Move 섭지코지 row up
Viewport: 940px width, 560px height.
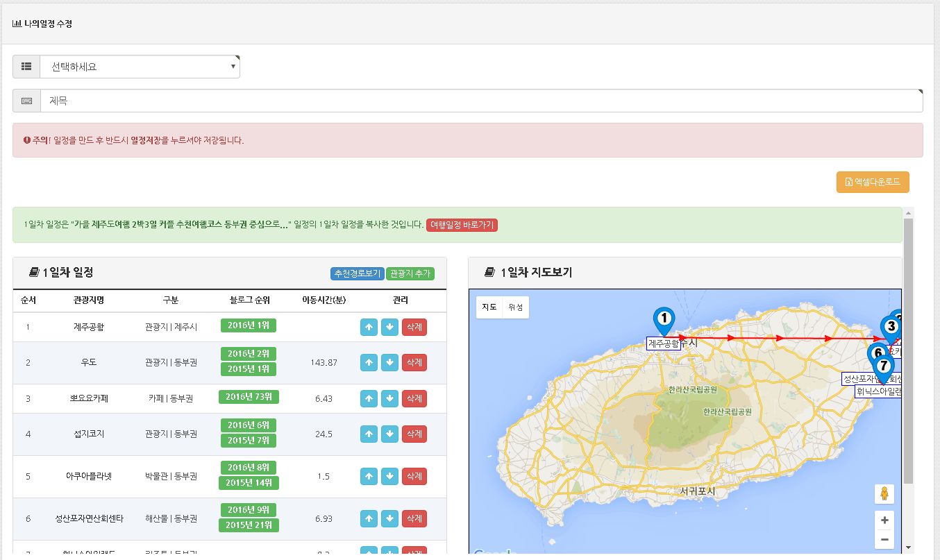(x=369, y=434)
